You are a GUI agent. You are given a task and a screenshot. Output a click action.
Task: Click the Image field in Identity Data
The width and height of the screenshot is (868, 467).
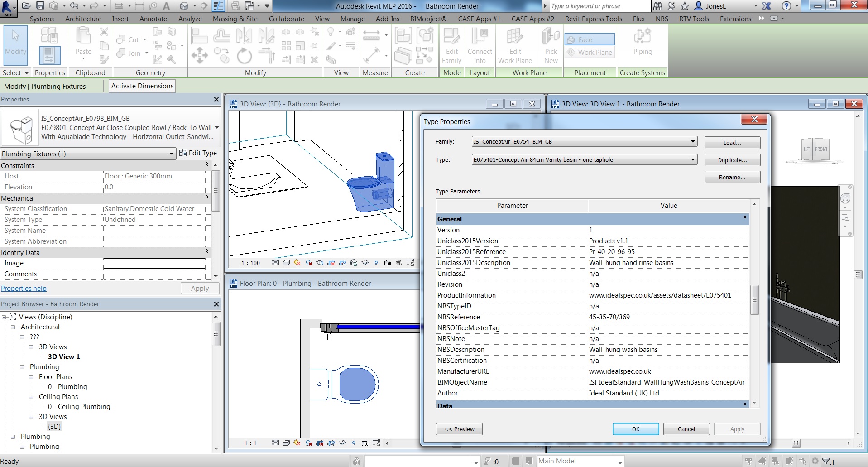154,263
